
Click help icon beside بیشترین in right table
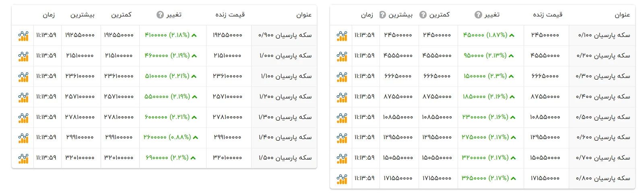(x=383, y=15)
